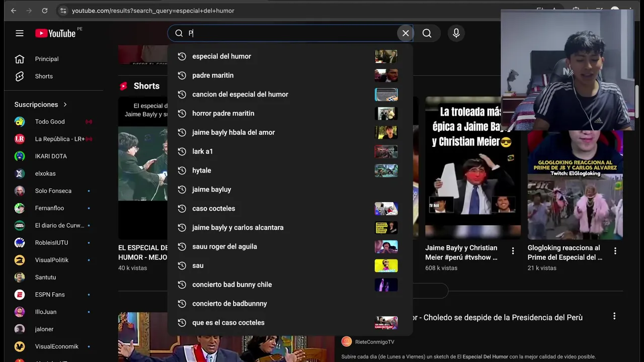
Task: Select suggestion 'padre maritin'
Action: tap(290, 75)
